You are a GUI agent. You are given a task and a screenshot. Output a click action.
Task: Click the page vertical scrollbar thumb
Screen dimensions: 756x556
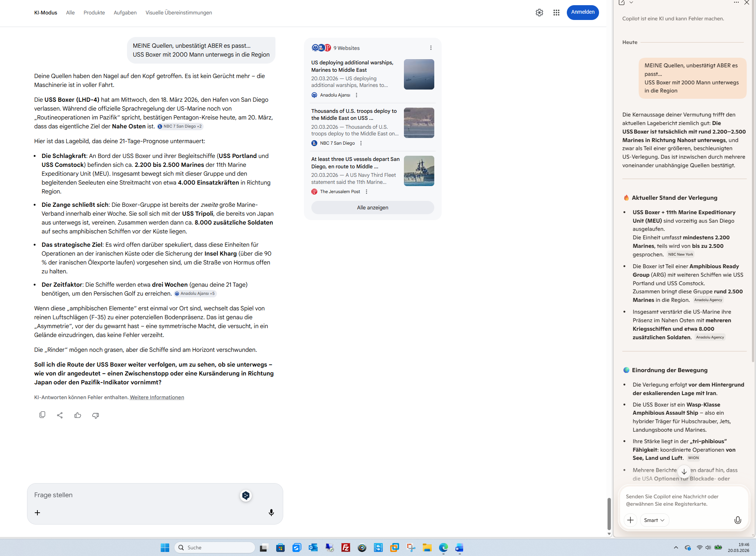click(609, 514)
